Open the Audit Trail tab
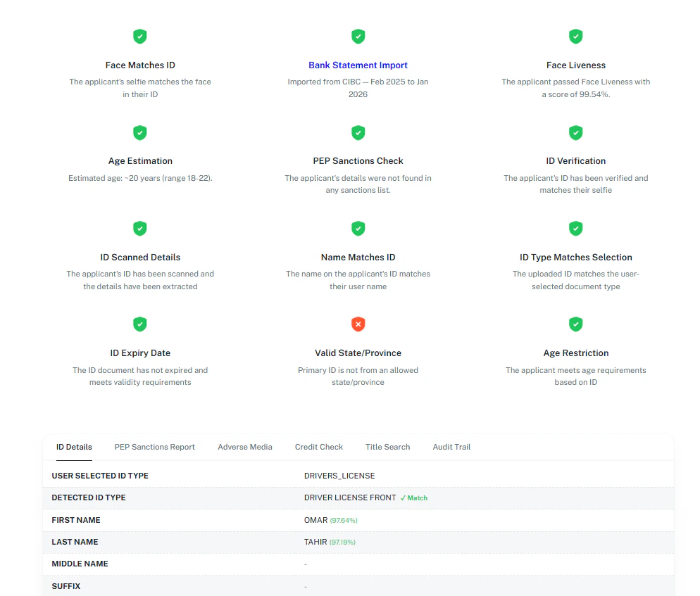Viewport: 700px width, 596px height. coord(451,447)
